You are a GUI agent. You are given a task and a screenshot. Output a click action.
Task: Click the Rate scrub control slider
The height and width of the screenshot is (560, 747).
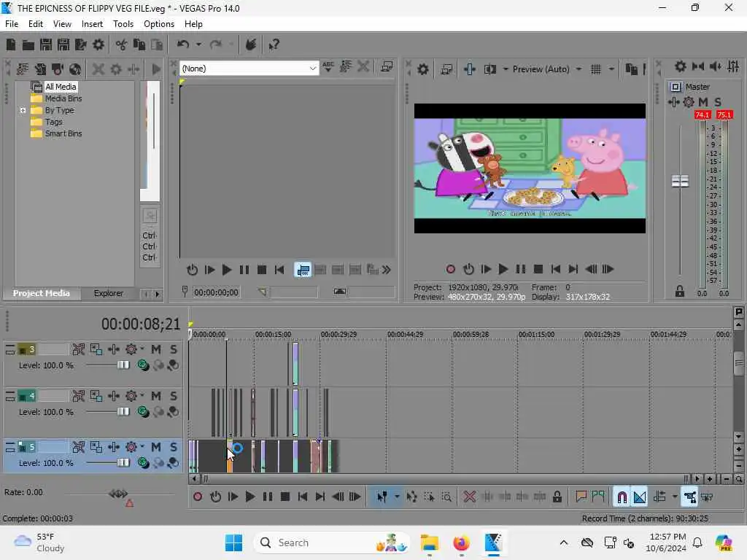click(119, 494)
